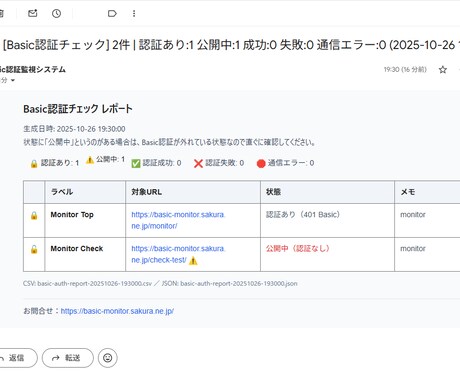Select the 公開中（認証なし） status cell
The image size is (460, 380).
click(327, 254)
